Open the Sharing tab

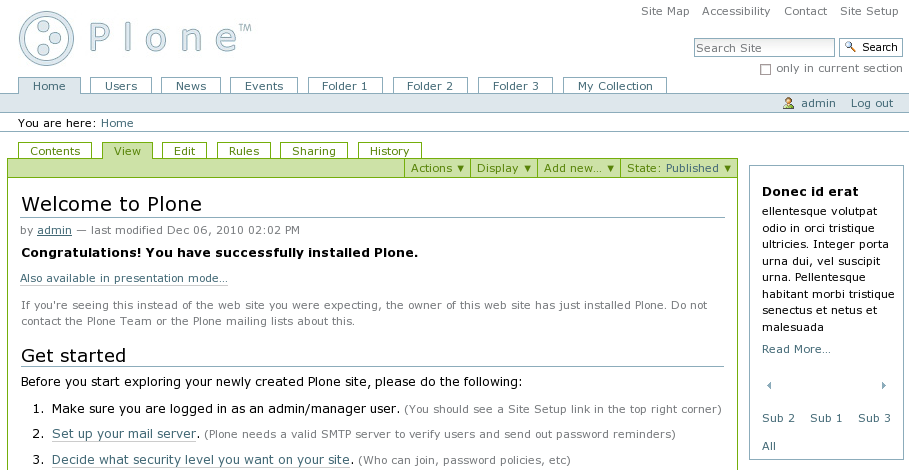[313, 151]
